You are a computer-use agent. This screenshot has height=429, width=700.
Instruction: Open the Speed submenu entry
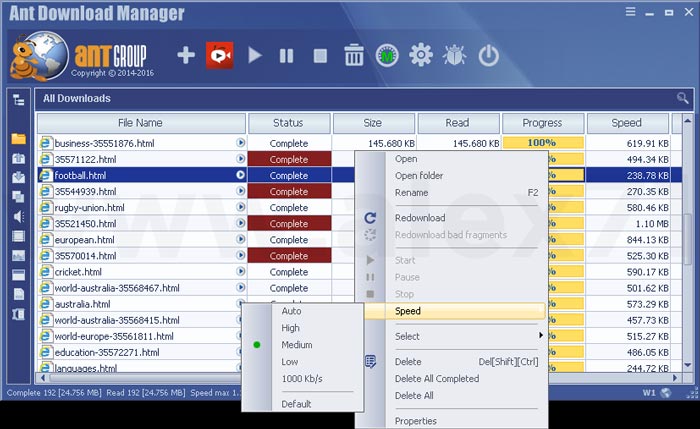click(454, 311)
